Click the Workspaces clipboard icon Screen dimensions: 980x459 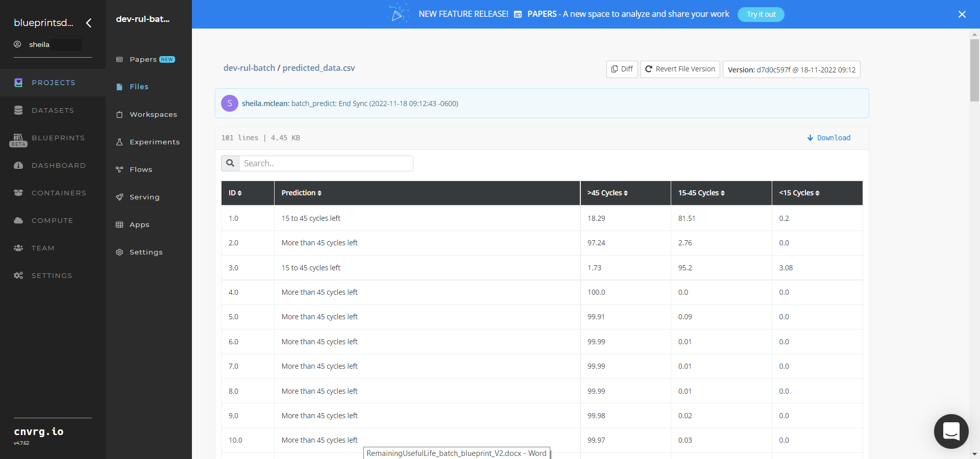(119, 115)
